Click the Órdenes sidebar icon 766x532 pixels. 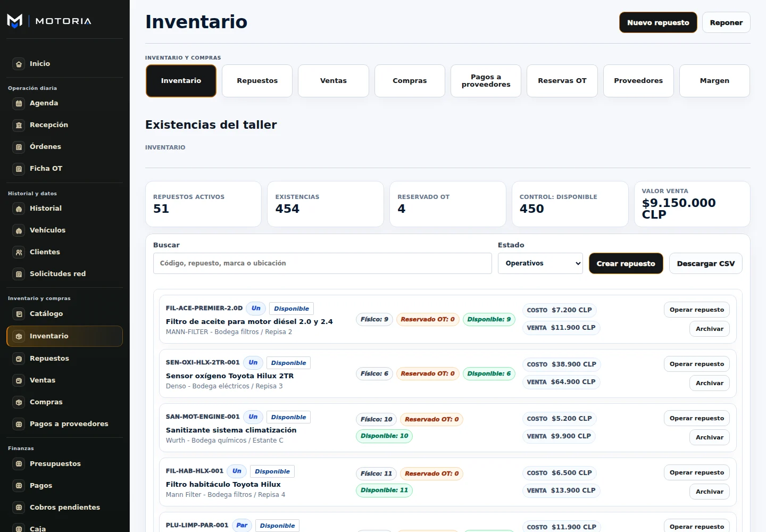coord(19,147)
